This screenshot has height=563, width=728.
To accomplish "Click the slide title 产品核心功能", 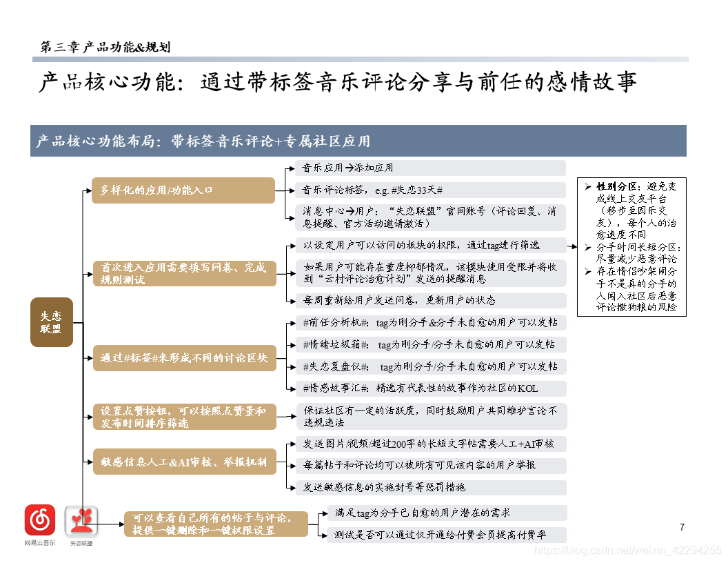I will pos(338,82).
